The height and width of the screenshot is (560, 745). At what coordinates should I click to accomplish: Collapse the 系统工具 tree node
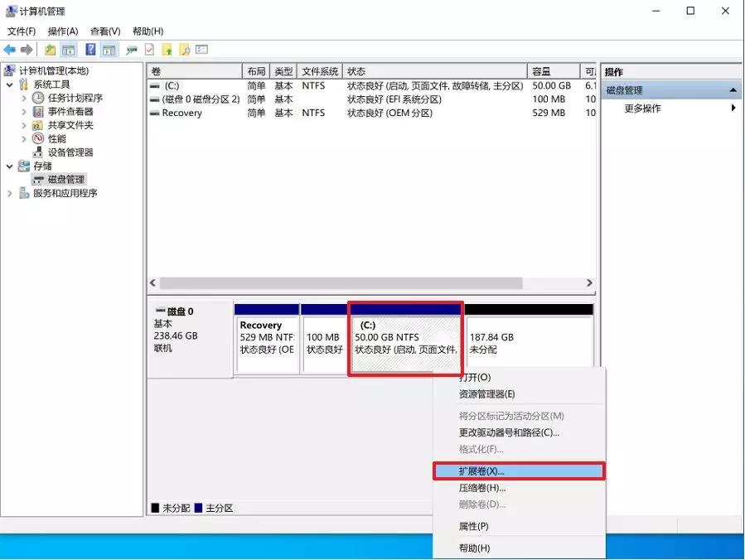tap(9, 84)
